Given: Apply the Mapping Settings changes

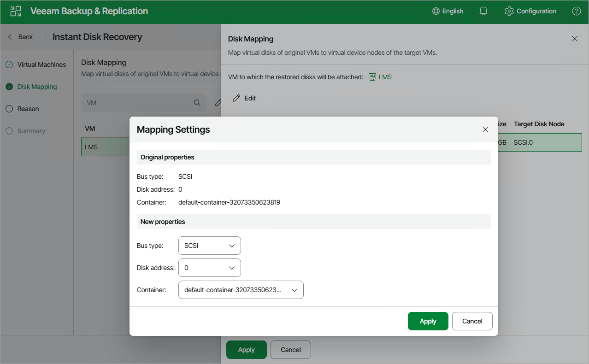Looking at the screenshot, I should 428,321.
